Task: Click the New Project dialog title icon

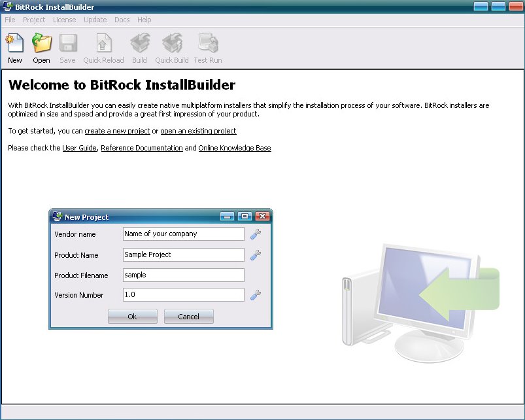Action: [x=58, y=217]
